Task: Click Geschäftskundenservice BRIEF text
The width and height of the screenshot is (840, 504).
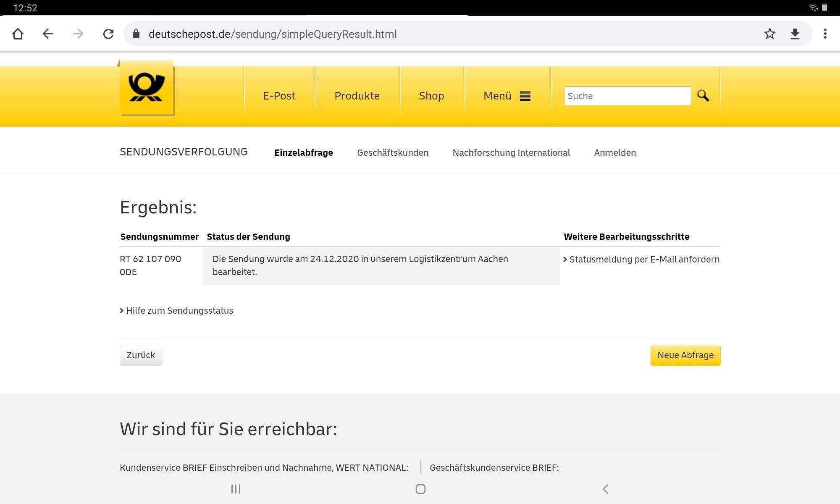Action: (x=494, y=468)
